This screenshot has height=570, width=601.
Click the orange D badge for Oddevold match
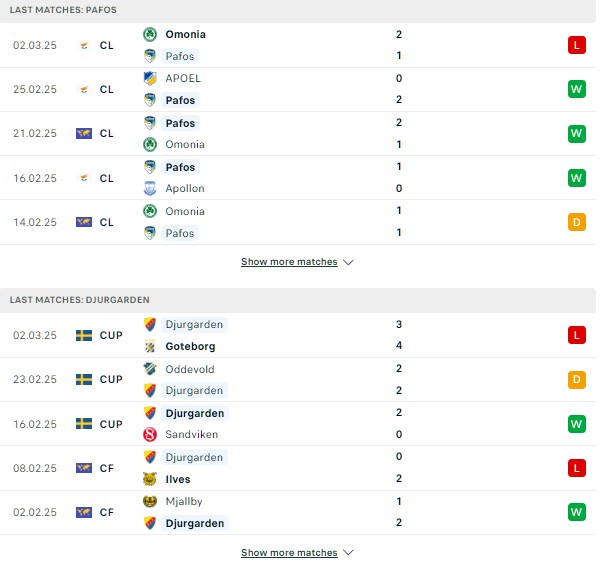(x=577, y=380)
